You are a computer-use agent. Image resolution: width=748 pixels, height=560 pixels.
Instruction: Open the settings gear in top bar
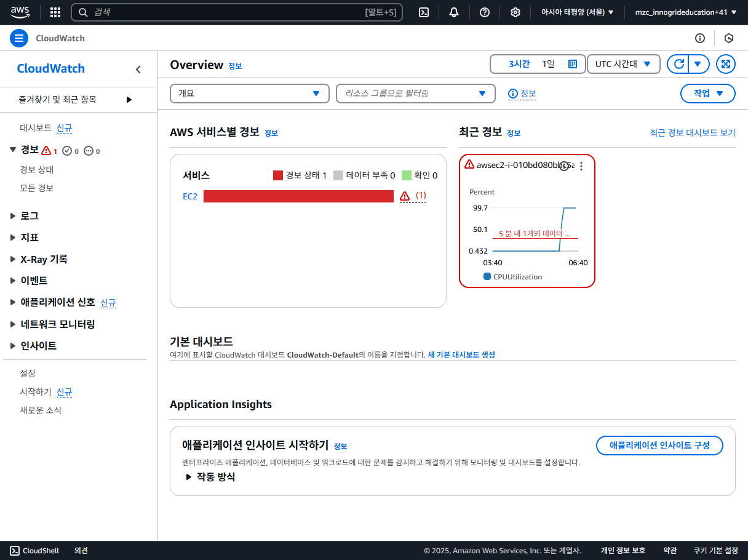[x=515, y=12]
